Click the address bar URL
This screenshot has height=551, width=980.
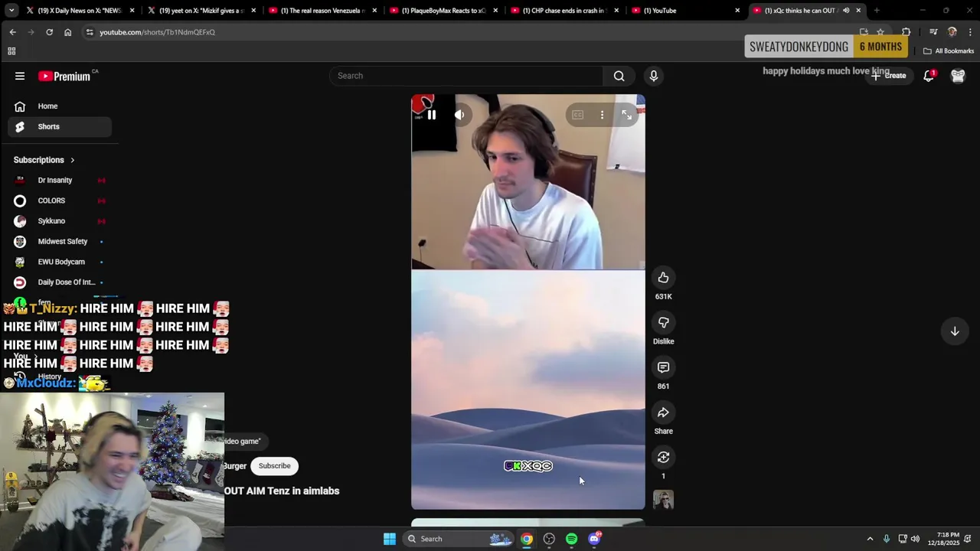(157, 32)
